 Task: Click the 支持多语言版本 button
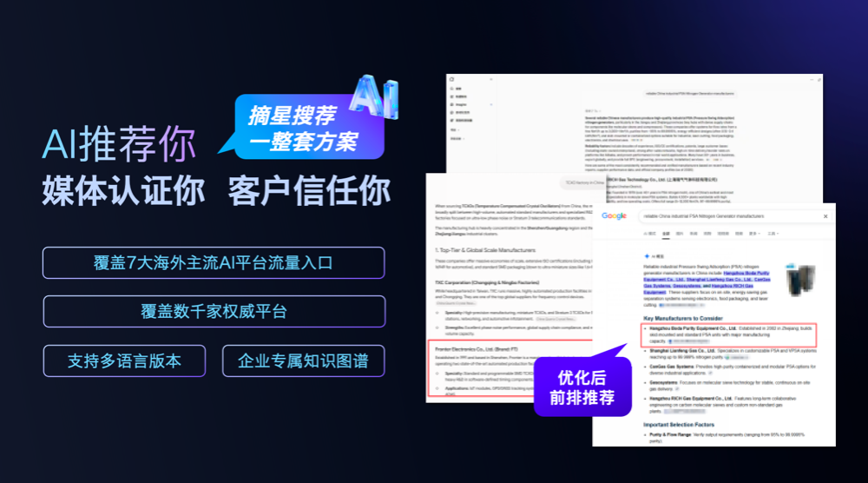[124, 361]
